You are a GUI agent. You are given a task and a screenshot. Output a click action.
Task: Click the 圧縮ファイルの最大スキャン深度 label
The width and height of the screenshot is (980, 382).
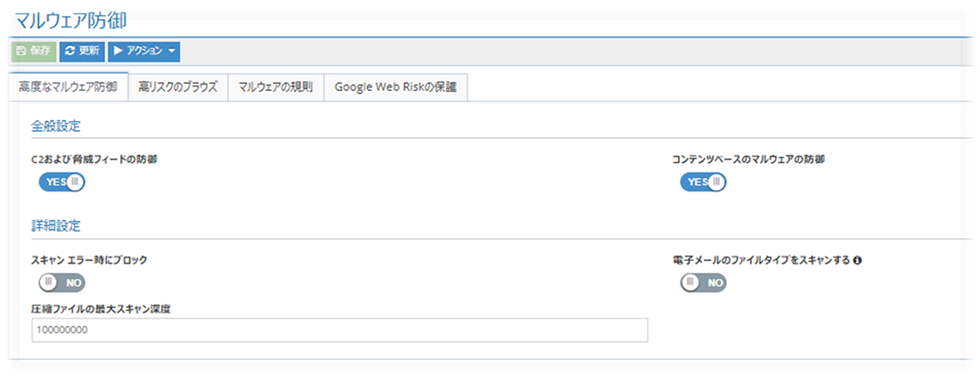(100, 309)
